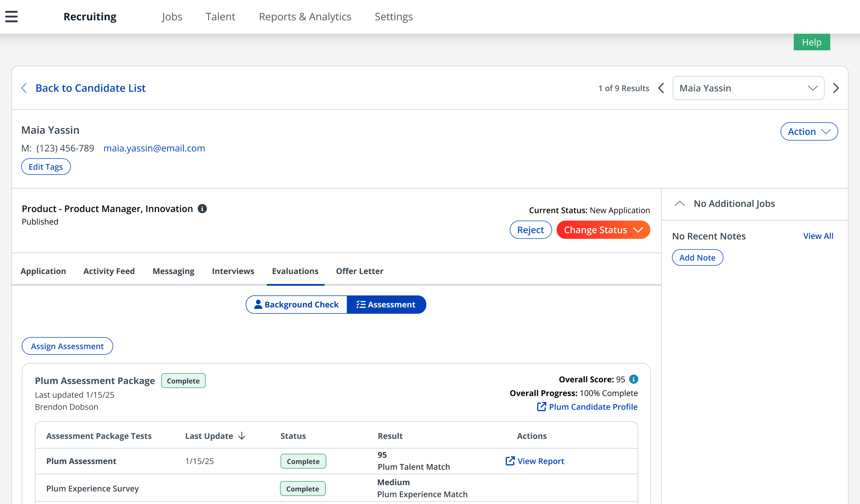The width and height of the screenshot is (860, 504).
Task: Click the Plum Experience Survey row name
Action: [x=93, y=488]
